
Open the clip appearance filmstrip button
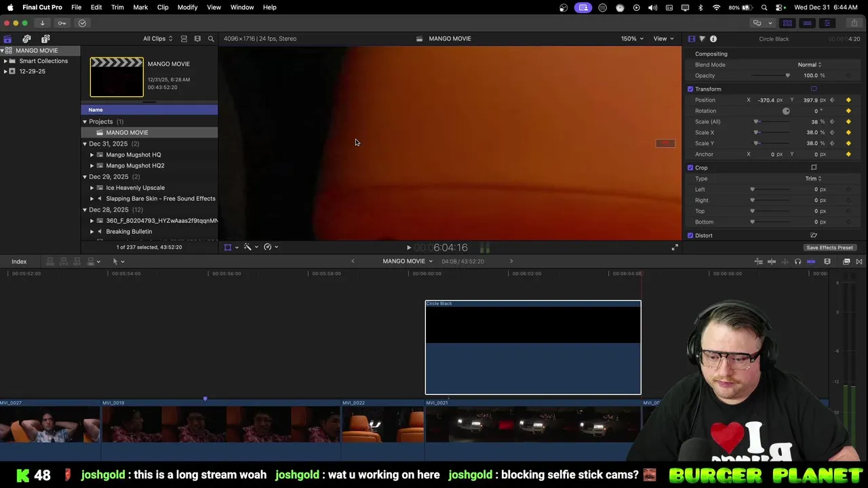(827, 262)
